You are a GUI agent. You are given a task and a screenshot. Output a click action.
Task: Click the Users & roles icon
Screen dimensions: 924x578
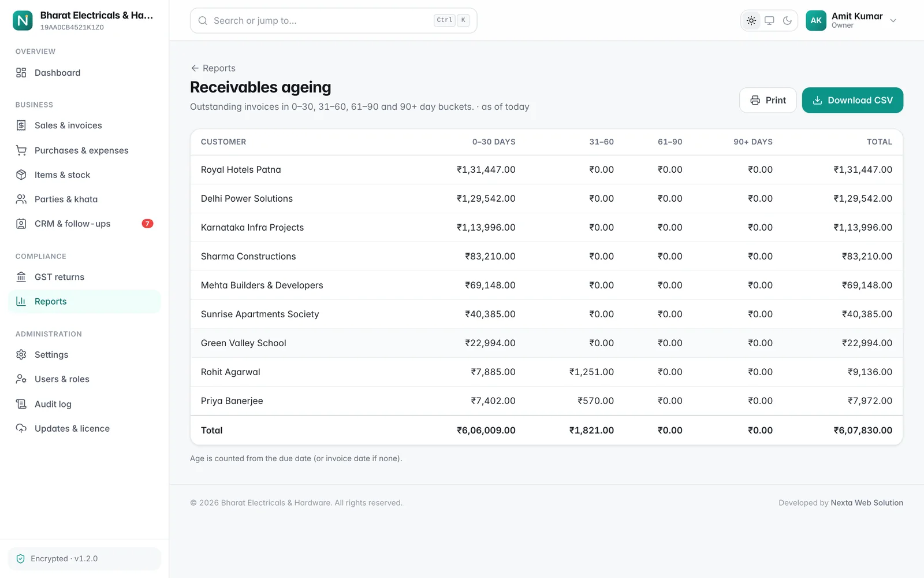[21, 379]
